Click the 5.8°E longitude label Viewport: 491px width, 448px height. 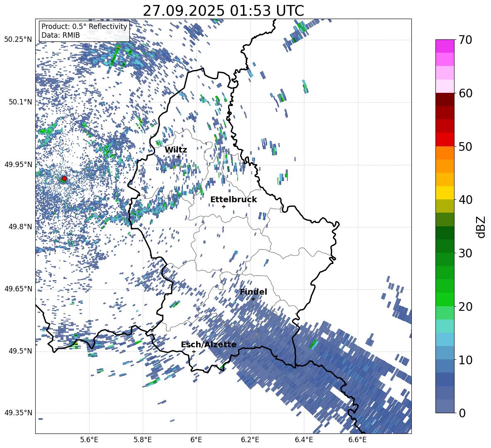tap(143, 440)
